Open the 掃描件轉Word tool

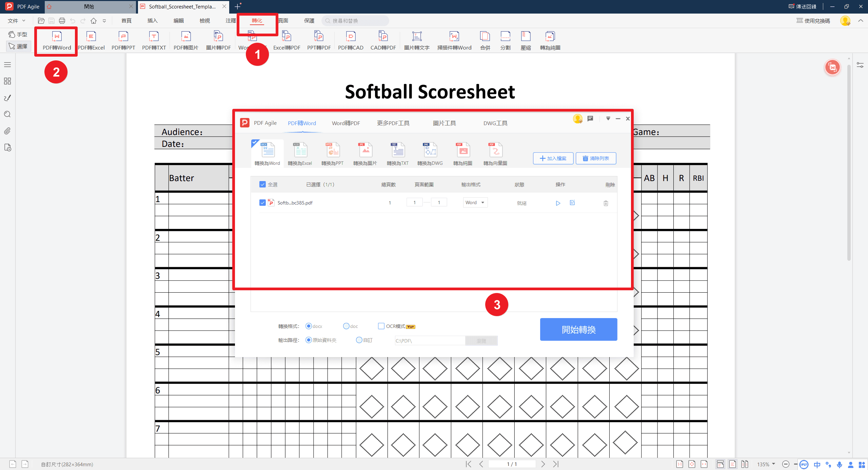pyautogui.click(x=454, y=41)
